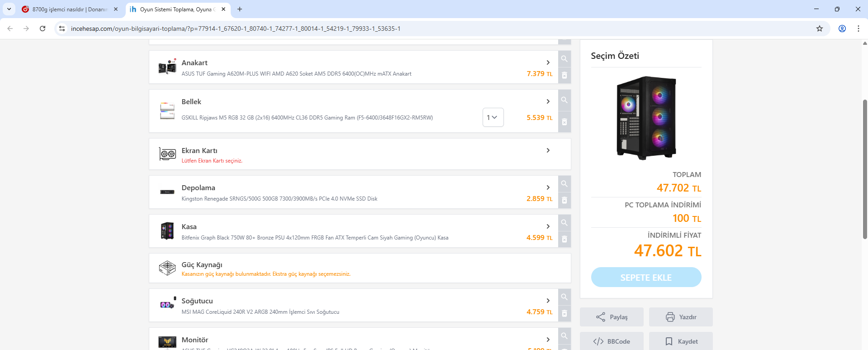Open a new browser tab

coord(240,9)
